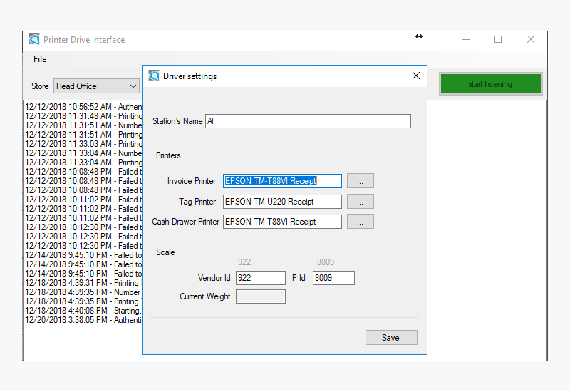Select log entry 12/12/2018 11:33:03 AM
The height and width of the screenshot is (392, 570).
[83, 144]
